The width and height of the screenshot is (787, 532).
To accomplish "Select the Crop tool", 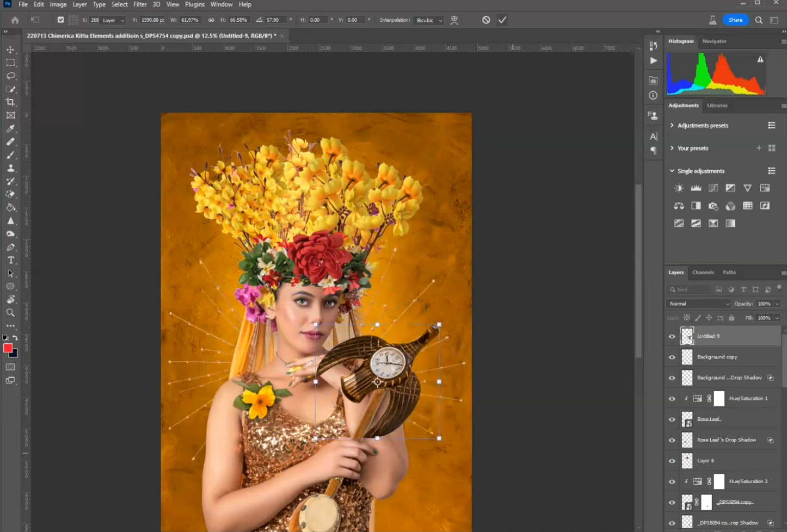I will (10, 102).
